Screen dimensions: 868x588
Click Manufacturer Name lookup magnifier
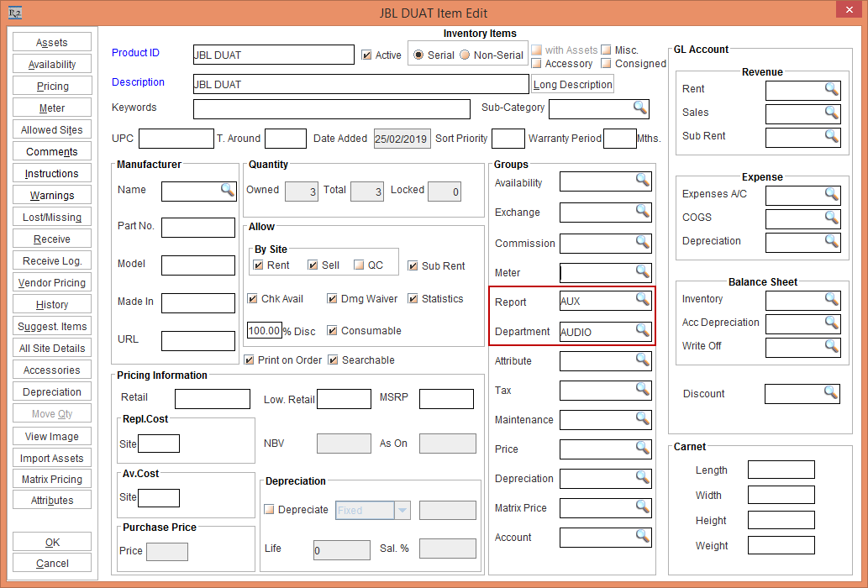click(x=228, y=190)
